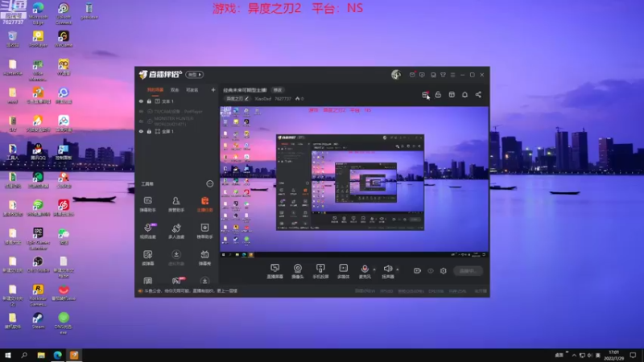Open the 多人连麦 multi-person link tool
The image size is (644, 362).
tap(176, 231)
